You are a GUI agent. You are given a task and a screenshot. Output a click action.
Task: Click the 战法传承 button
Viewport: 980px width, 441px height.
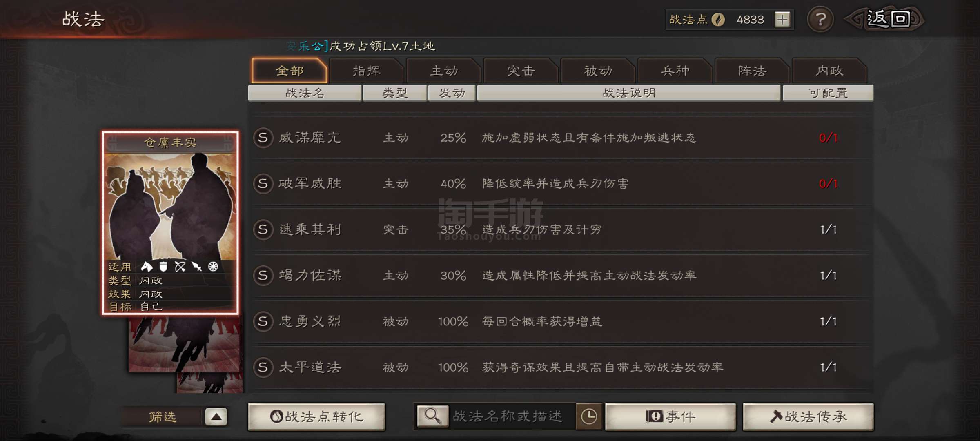808,416
